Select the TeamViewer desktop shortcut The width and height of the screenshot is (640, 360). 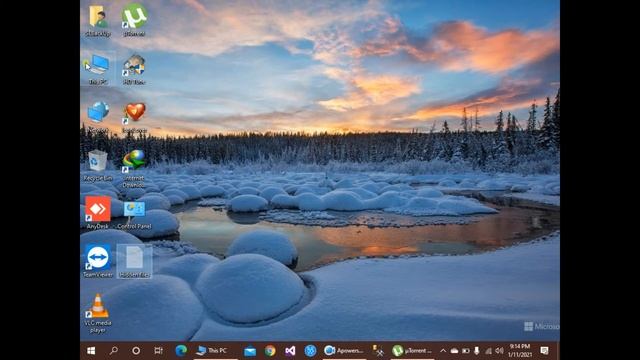click(98, 261)
